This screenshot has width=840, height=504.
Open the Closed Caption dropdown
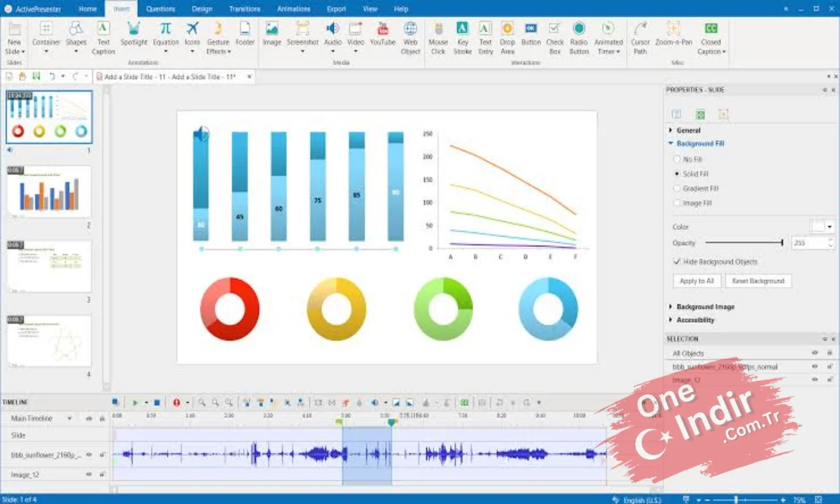(x=724, y=52)
